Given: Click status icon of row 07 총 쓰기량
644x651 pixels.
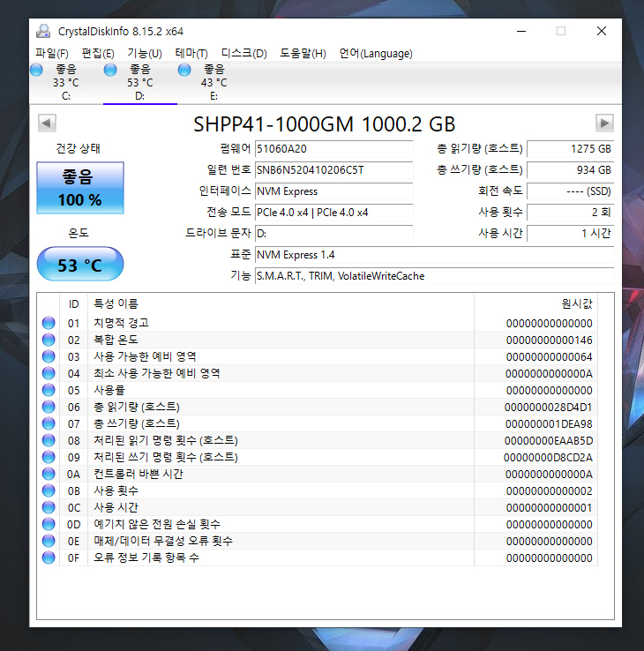Looking at the screenshot, I should click(x=49, y=423).
